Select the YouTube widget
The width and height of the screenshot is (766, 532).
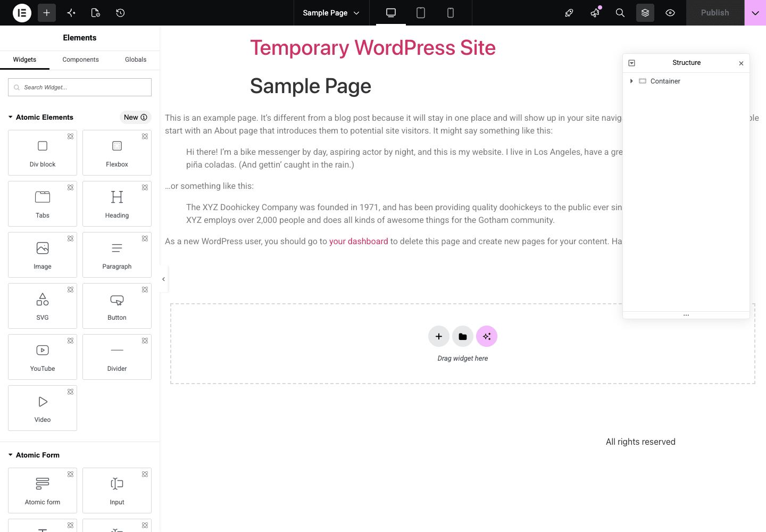click(43, 357)
